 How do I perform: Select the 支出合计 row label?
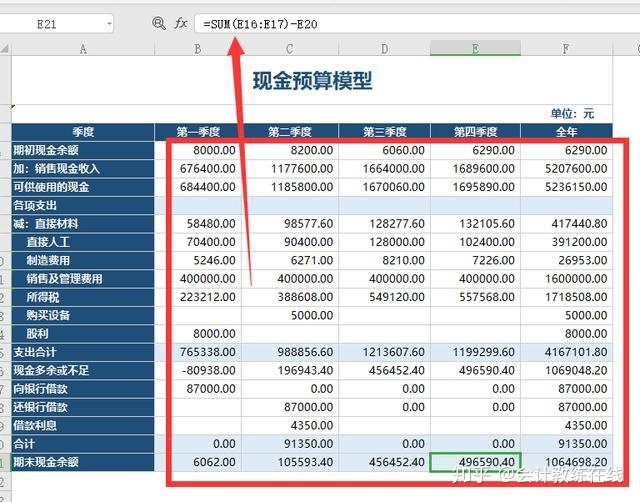click(83, 352)
